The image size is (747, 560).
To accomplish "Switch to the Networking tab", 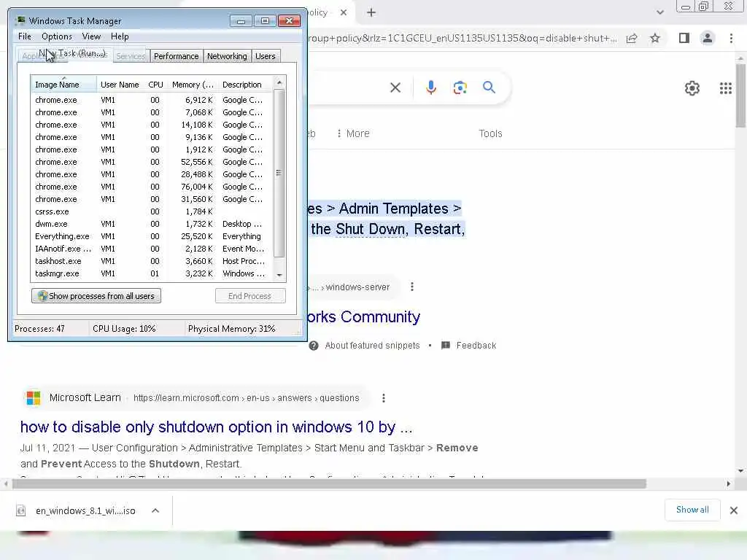I will tap(227, 56).
